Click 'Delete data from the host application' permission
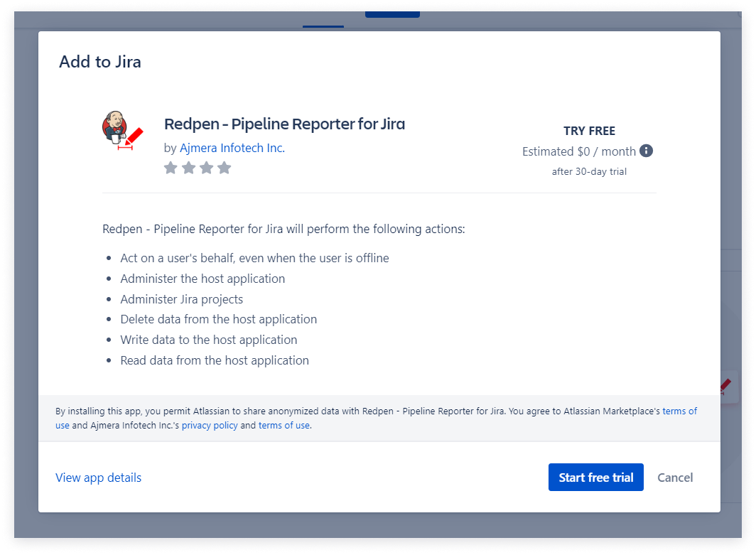756x555 pixels. tap(218, 319)
